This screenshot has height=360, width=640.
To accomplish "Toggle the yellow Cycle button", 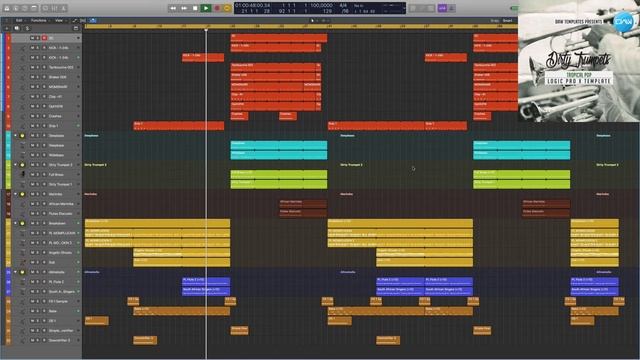I will pyautogui.click(x=227, y=8).
